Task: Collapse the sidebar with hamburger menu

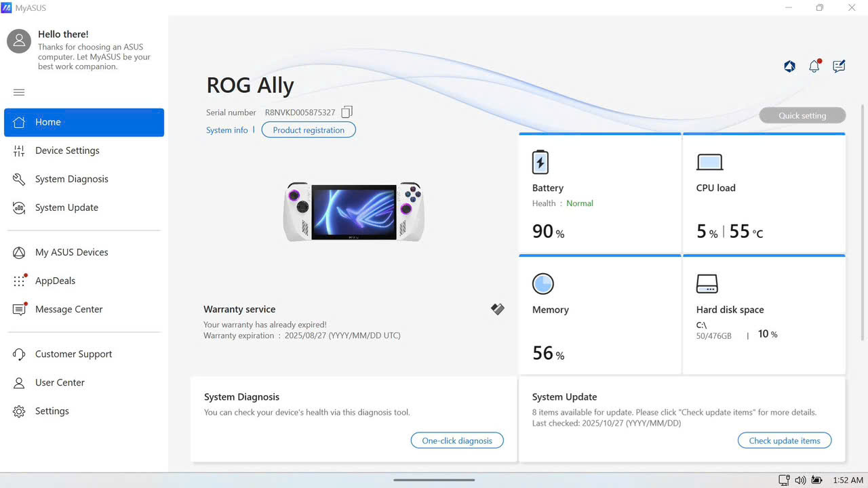Action: [x=19, y=92]
